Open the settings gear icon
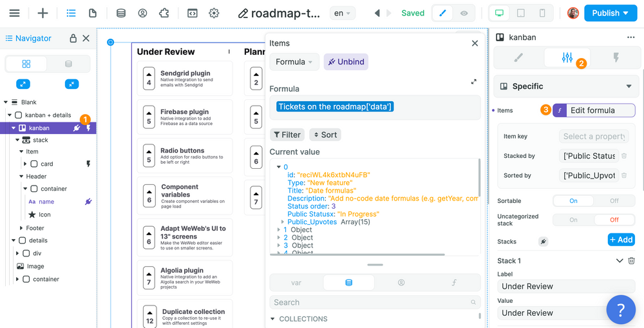Viewport: 644px width, 328px height. [x=214, y=13]
